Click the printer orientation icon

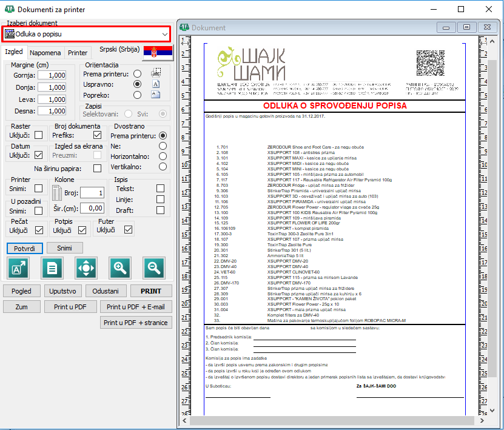click(156, 73)
